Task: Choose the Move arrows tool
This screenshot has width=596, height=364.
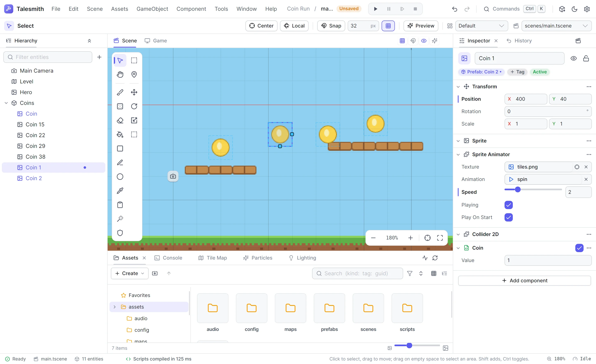Action: coord(134,92)
